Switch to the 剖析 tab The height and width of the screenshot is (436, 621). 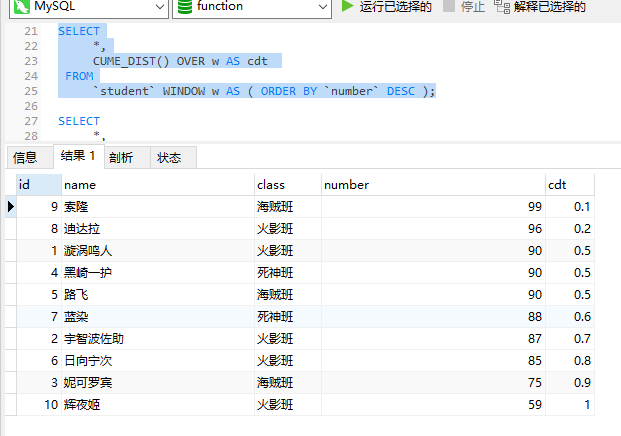(127, 158)
